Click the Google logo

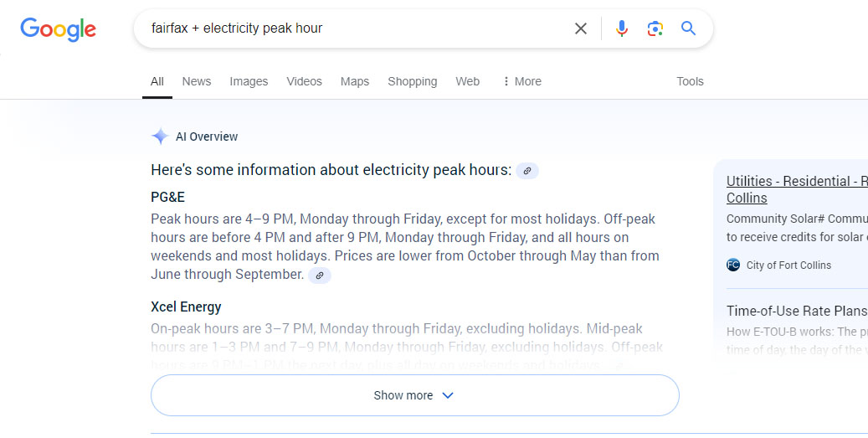58,29
